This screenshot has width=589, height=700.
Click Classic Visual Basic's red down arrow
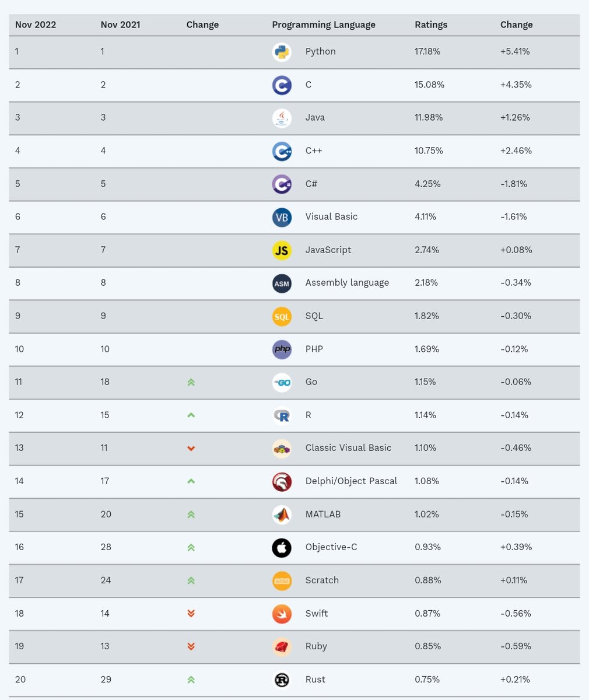(x=191, y=448)
